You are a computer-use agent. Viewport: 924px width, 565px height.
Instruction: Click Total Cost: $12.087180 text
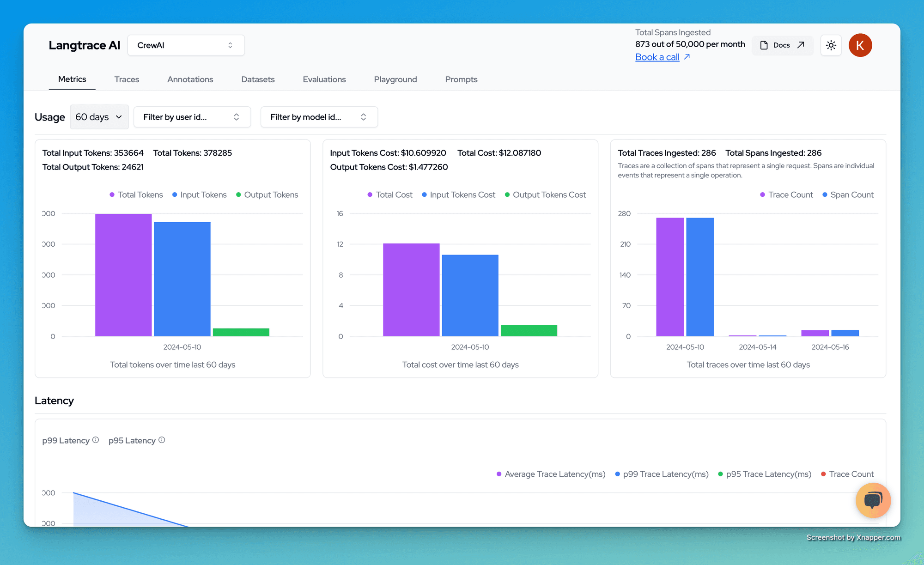499,153
